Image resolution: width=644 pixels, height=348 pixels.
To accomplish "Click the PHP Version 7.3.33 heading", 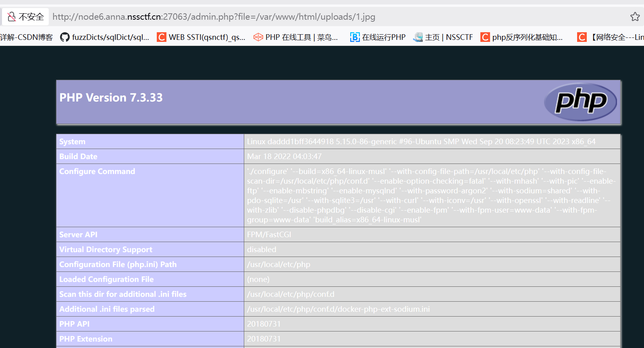I will [x=111, y=97].
